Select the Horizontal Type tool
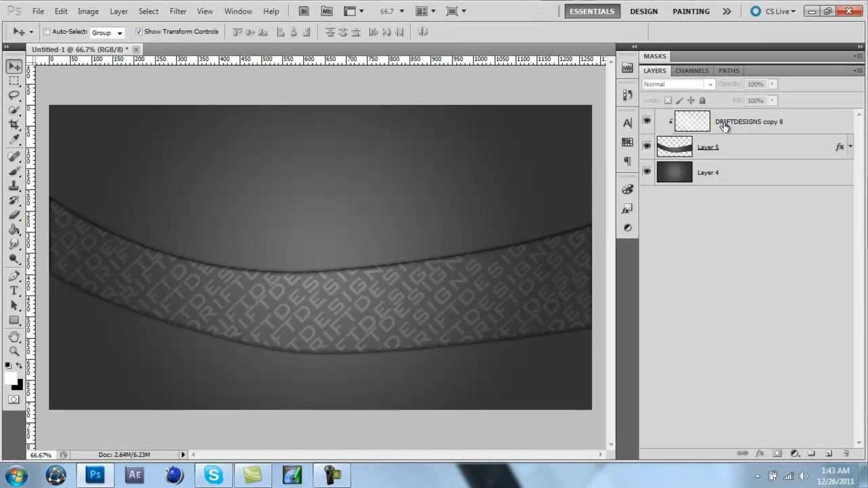This screenshot has height=488, width=868. [14, 291]
